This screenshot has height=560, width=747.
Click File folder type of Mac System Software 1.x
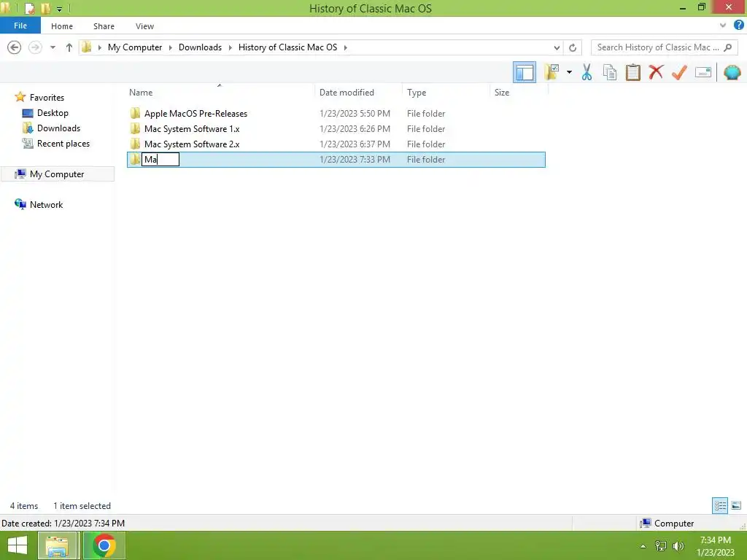tap(426, 128)
